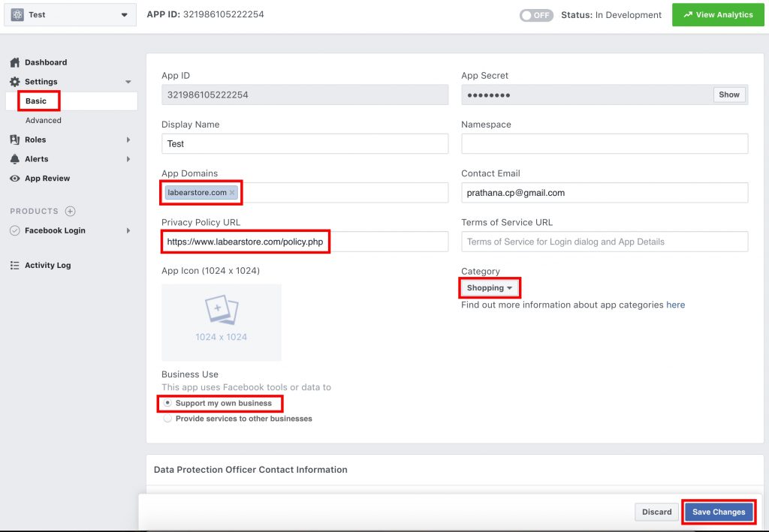Click the Status: In Development text
769x532 pixels.
(611, 15)
